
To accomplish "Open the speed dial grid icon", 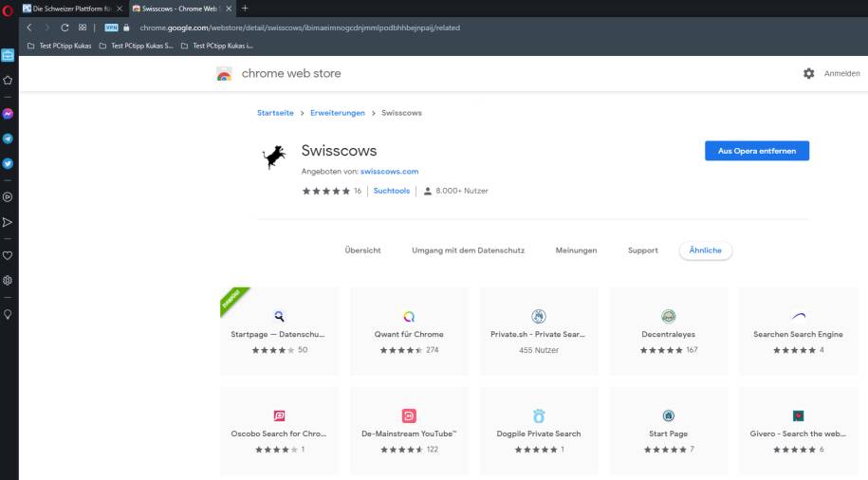I will click(x=83, y=28).
